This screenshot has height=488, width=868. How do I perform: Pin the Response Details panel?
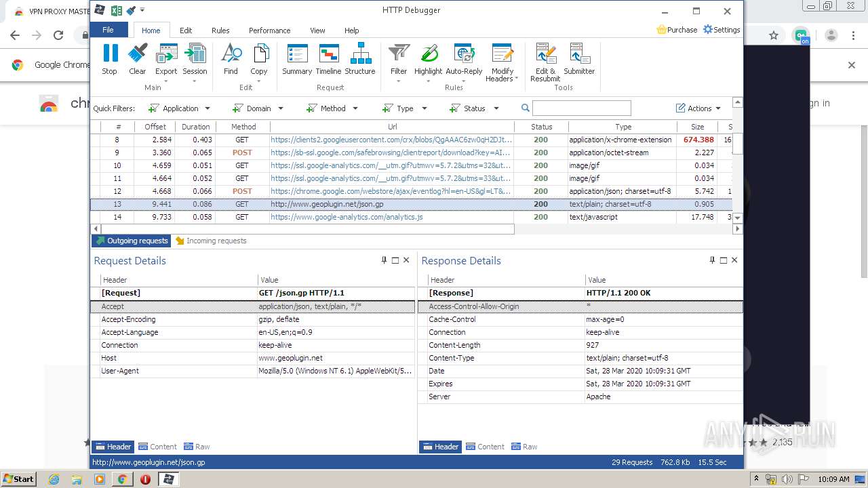(x=712, y=260)
